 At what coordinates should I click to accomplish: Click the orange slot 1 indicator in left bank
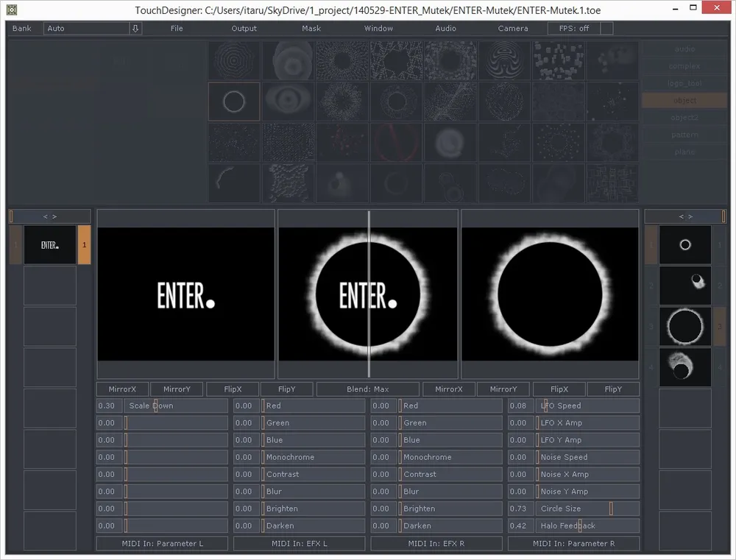point(84,244)
